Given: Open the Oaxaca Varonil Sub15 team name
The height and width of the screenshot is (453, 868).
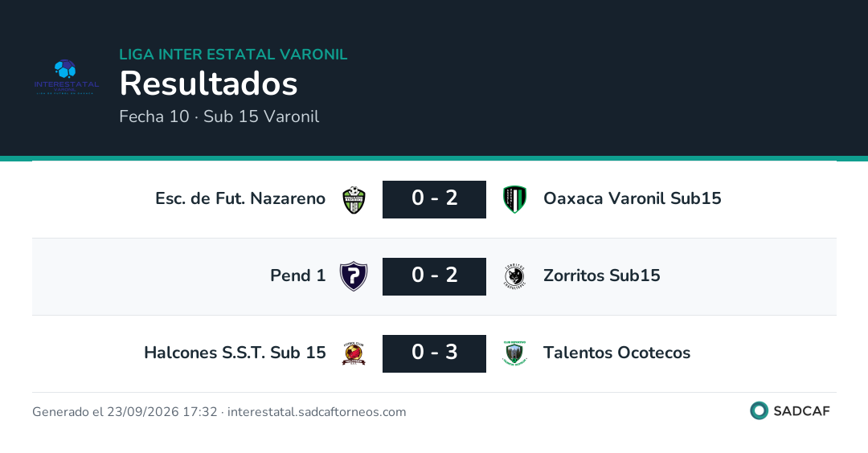Looking at the screenshot, I should (633, 198).
